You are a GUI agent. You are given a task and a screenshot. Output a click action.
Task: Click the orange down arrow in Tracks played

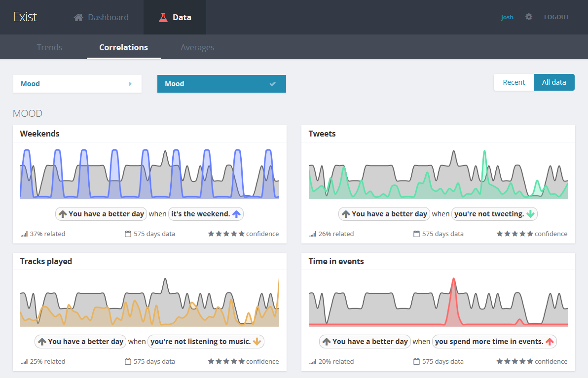coord(257,342)
